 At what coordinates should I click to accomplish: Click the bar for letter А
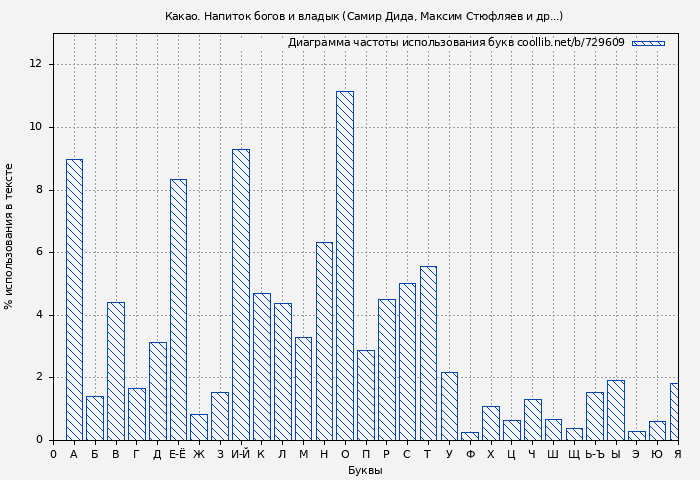pyautogui.click(x=74, y=300)
